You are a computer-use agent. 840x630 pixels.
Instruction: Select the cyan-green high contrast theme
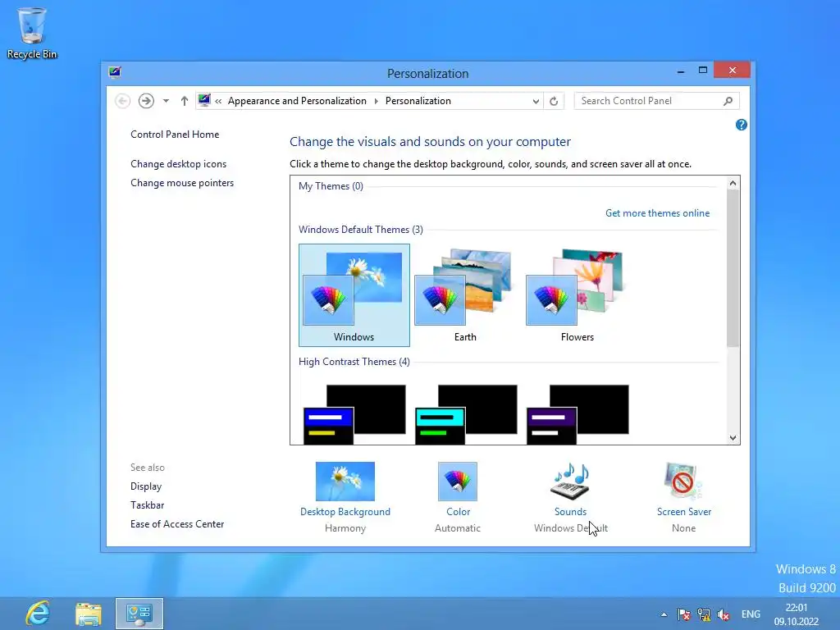[x=466, y=414]
